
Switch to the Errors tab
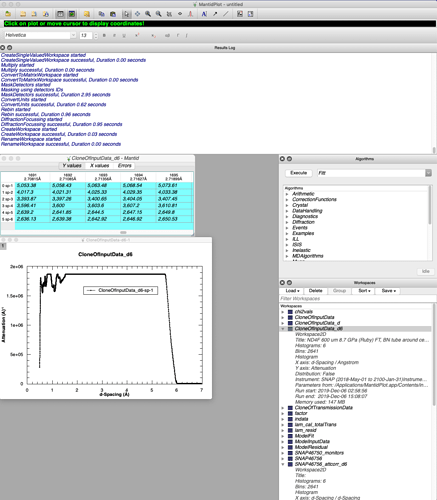point(125,166)
